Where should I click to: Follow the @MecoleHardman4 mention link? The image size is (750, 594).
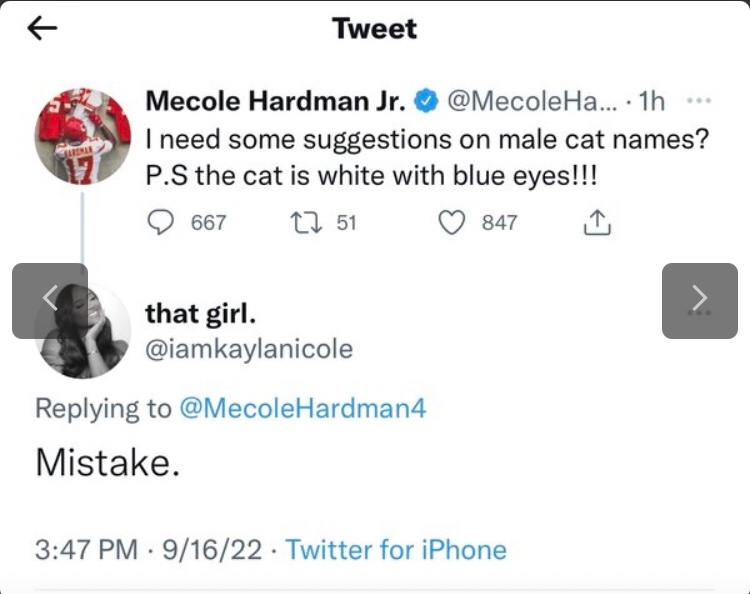pyautogui.click(x=303, y=407)
